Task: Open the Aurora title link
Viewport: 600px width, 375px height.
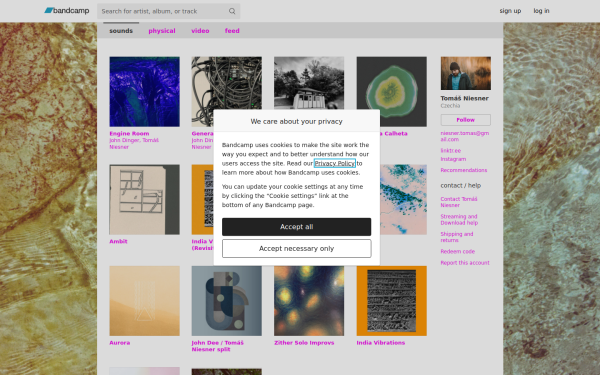Action: tap(120, 343)
